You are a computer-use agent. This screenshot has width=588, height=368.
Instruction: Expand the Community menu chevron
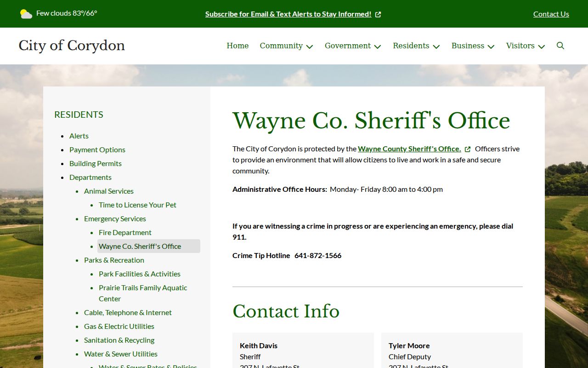[x=310, y=46]
